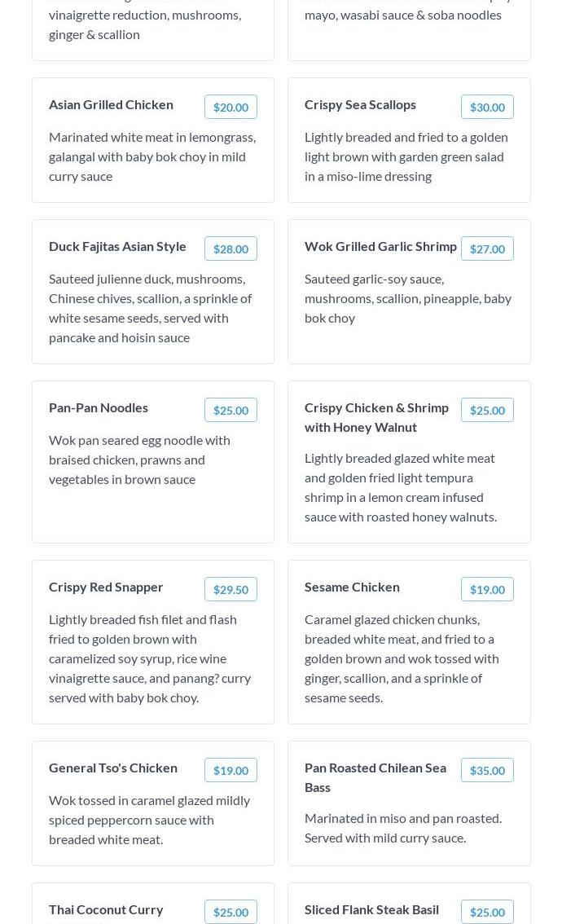Click the Thai Coconut Curry heading
562x924 pixels.
pos(106,909)
